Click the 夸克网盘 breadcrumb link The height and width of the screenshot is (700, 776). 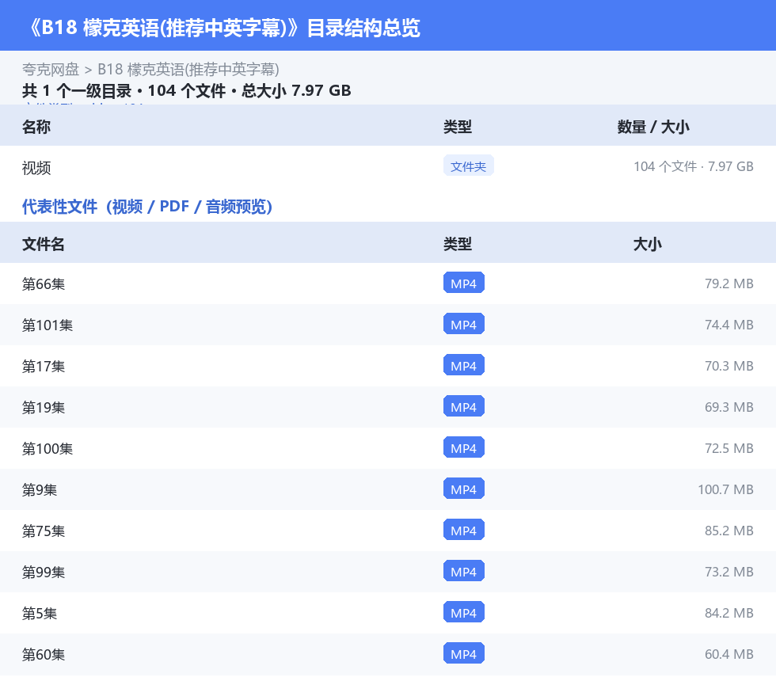point(51,70)
